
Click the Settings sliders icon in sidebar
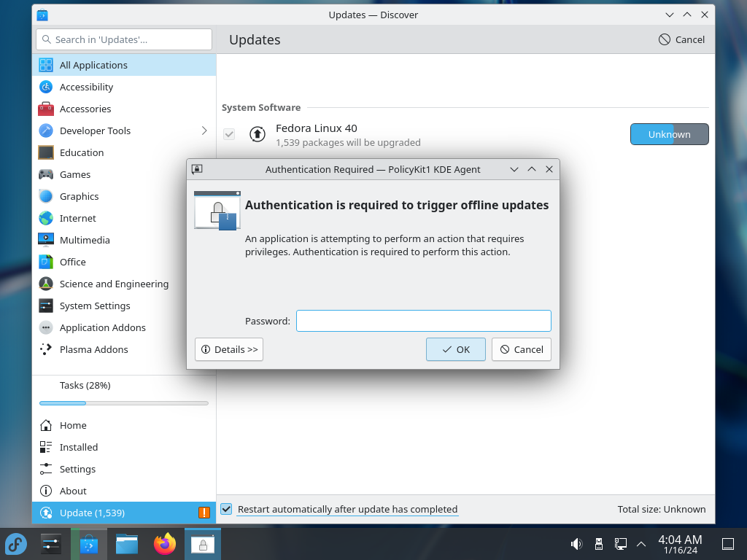tap(46, 469)
